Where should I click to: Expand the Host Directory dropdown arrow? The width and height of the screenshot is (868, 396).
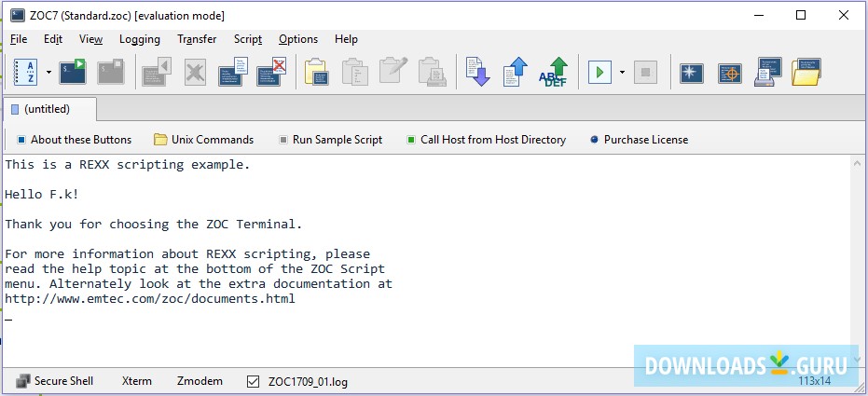(x=48, y=72)
